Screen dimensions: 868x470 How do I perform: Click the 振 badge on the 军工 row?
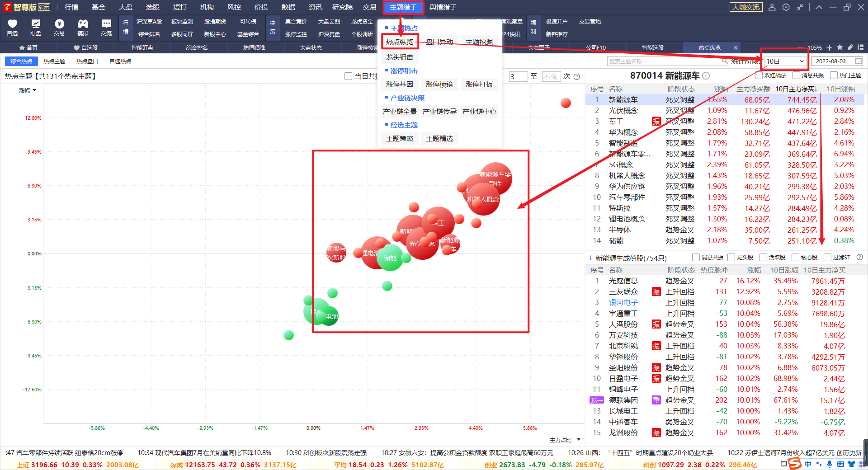click(656, 121)
